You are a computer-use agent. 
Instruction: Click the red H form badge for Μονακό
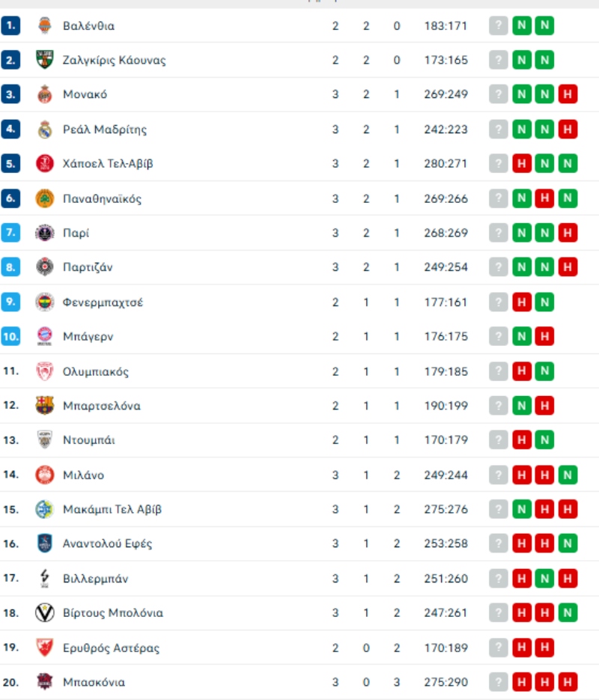[x=568, y=95]
